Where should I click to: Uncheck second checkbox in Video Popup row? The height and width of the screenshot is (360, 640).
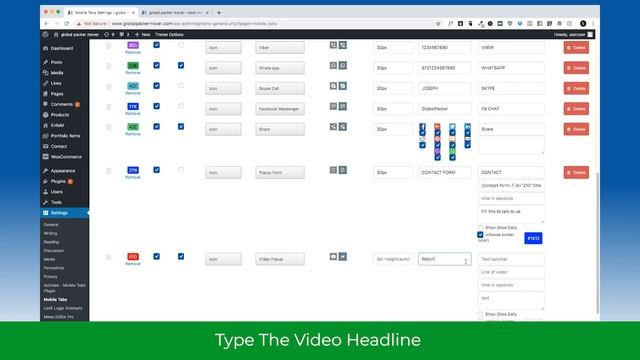181,256
